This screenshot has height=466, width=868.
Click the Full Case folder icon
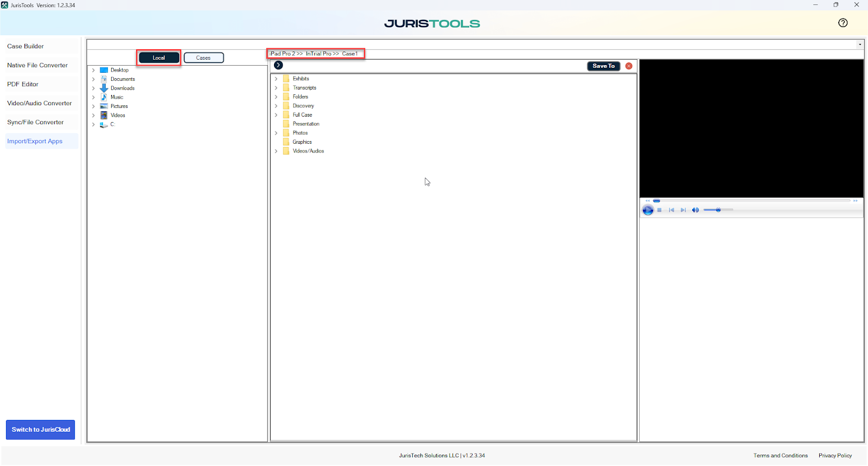[x=286, y=115]
